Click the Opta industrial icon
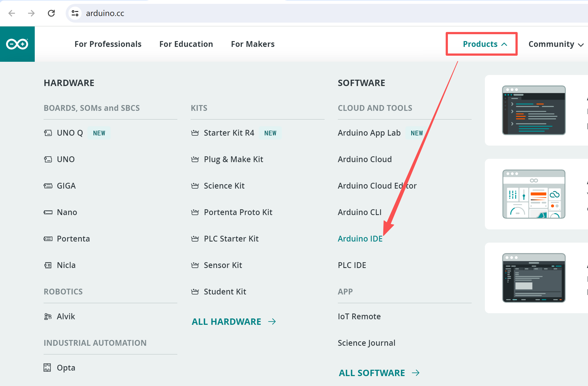Image resolution: width=588 pixels, height=386 pixels. 47,368
